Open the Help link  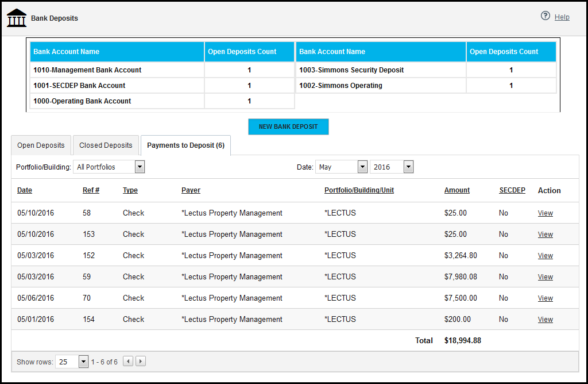click(x=562, y=17)
